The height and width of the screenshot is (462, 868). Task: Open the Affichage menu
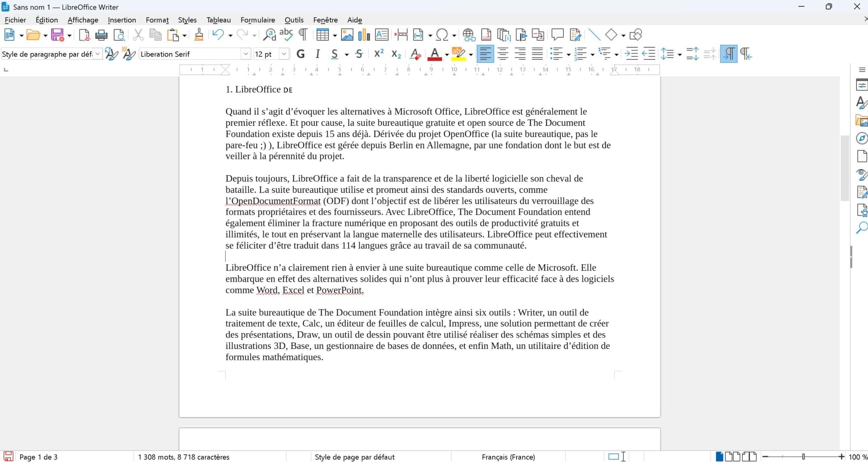tap(83, 20)
